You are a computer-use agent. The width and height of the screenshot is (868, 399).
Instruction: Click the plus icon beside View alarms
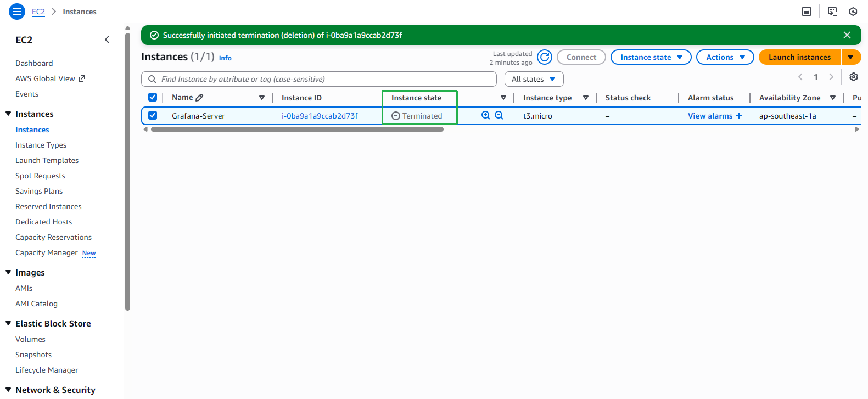739,116
